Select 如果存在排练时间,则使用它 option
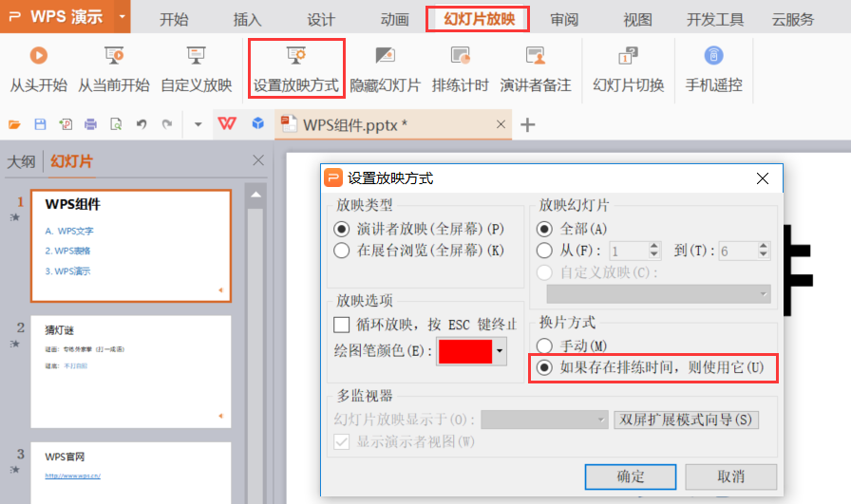 (544, 368)
